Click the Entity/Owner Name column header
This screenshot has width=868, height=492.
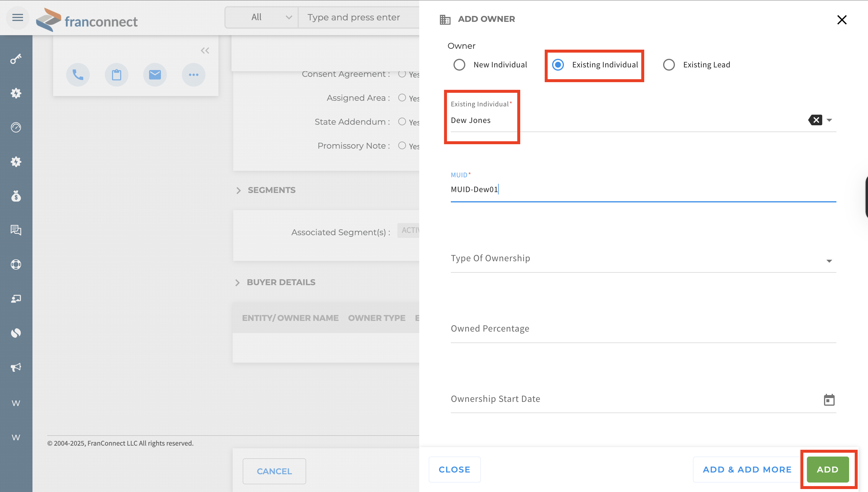tap(290, 318)
